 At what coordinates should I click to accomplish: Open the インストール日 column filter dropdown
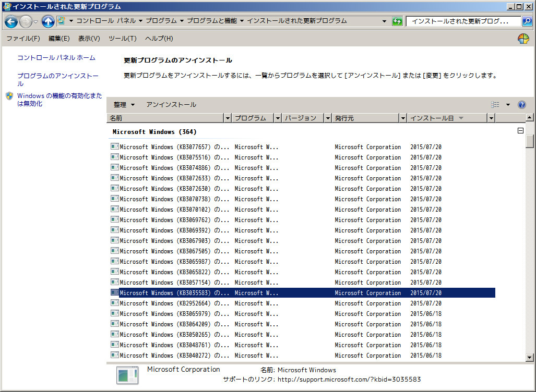coord(491,118)
